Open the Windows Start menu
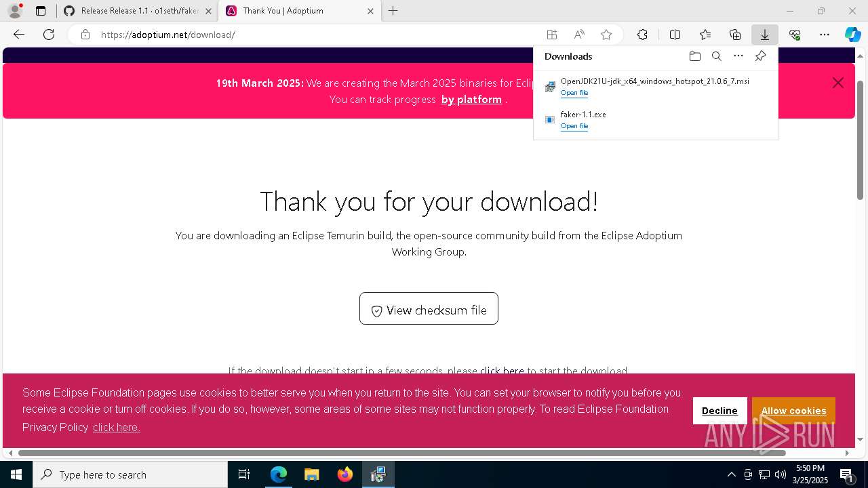The image size is (868, 488). point(16,474)
